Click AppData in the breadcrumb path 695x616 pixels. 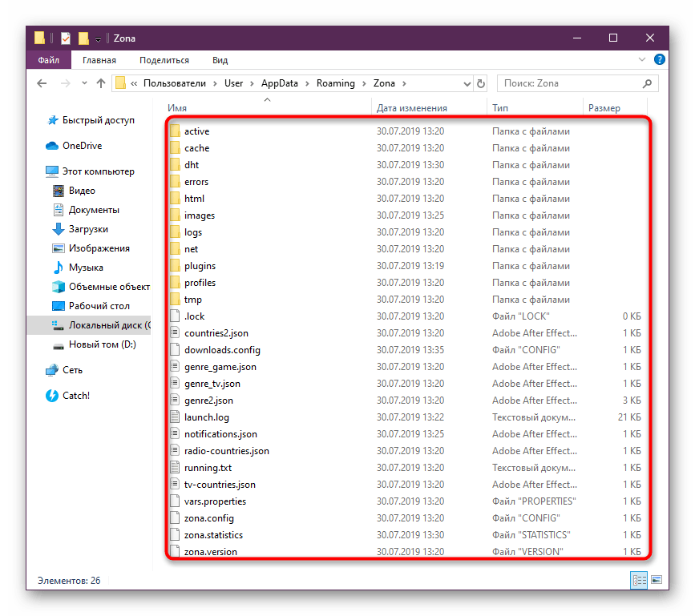[280, 83]
